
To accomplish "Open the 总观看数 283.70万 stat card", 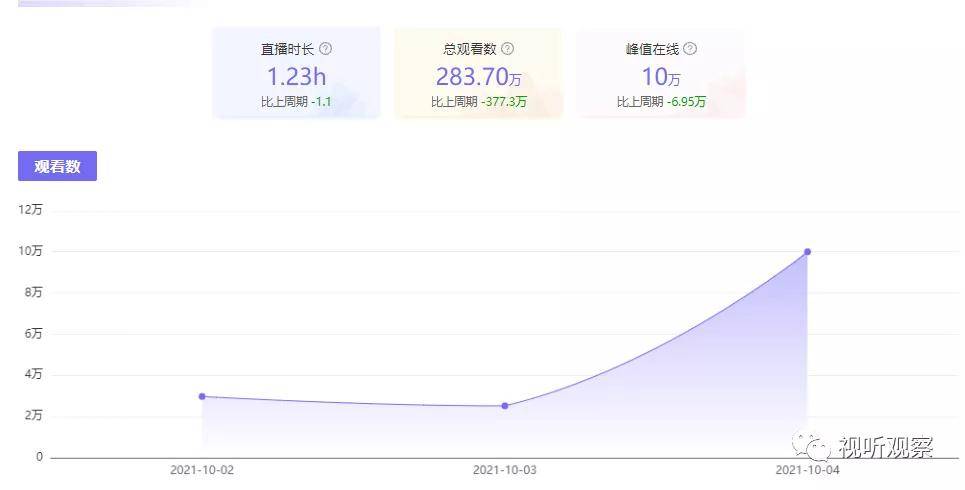I will tap(478, 73).
